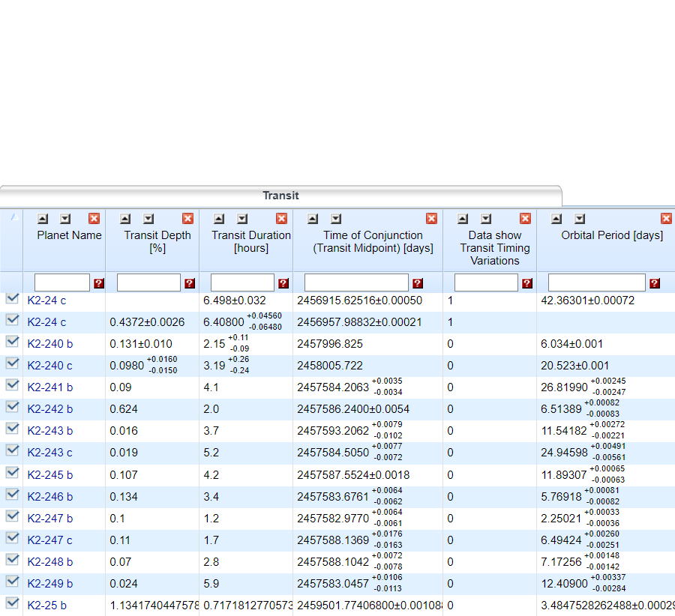Open help for Planet Name filter
The height and width of the screenshot is (616, 675).
pos(98,283)
